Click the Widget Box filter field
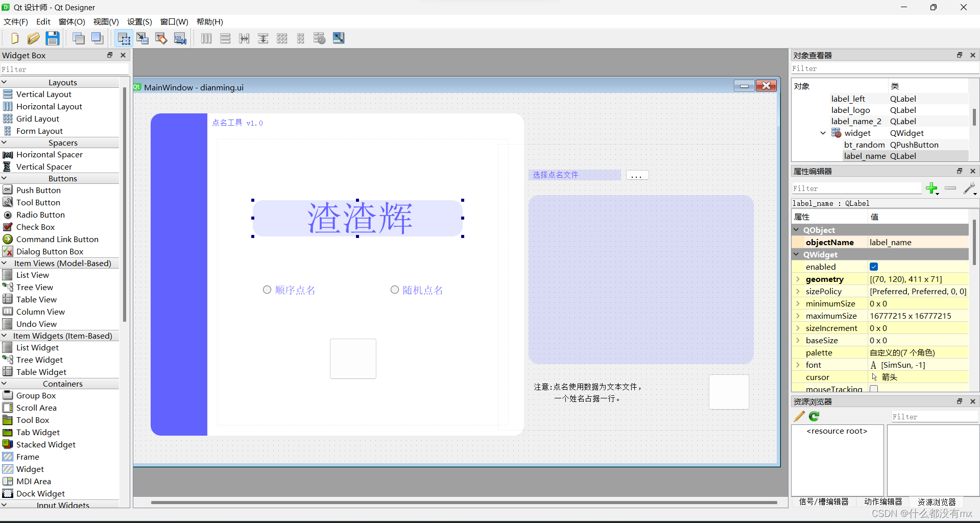 pyautogui.click(x=64, y=69)
